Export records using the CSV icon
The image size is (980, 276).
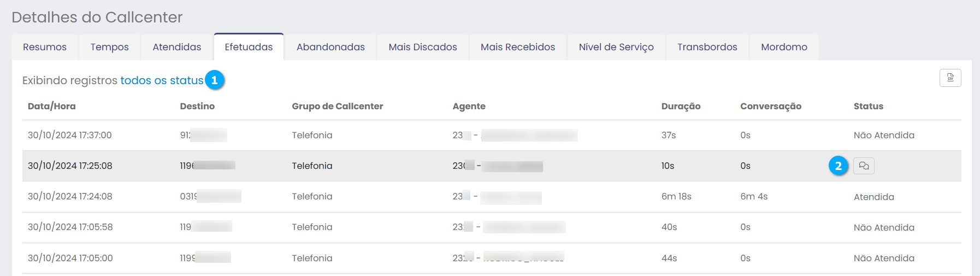coord(950,78)
